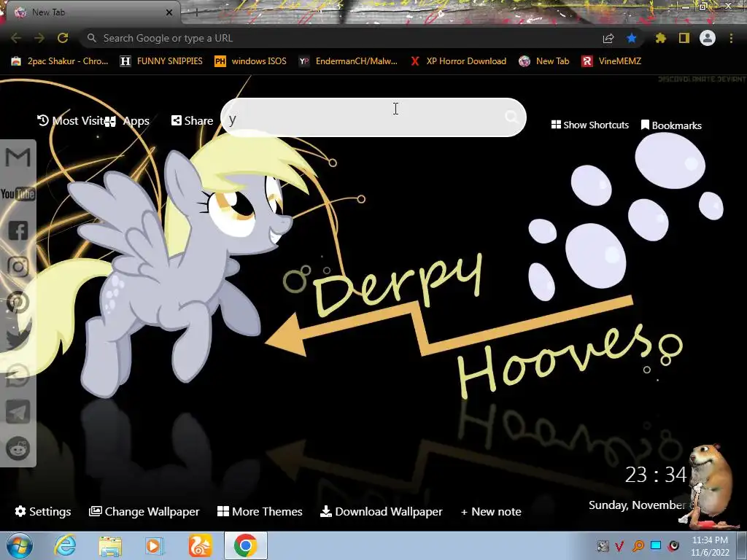Viewport: 747px width, 560px height.
Task: Open the New Tab bookmark
Action: [x=544, y=61]
